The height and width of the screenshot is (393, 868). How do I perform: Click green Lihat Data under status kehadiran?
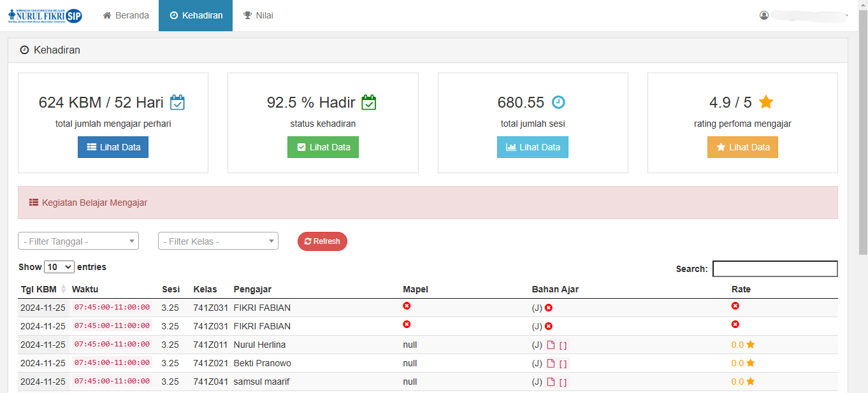pyautogui.click(x=323, y=147)
